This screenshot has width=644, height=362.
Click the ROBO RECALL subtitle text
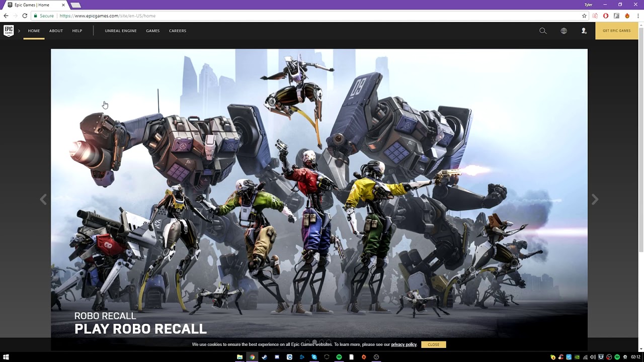tap(105, 316)
